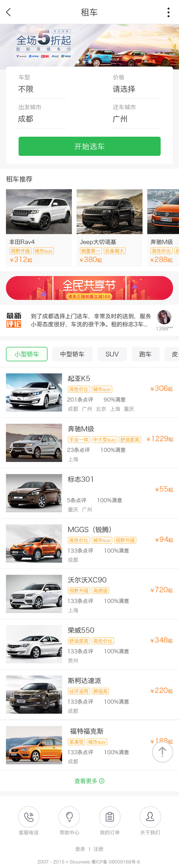
Task: Open the three-dot more options menu
Action: click(168, 12)
